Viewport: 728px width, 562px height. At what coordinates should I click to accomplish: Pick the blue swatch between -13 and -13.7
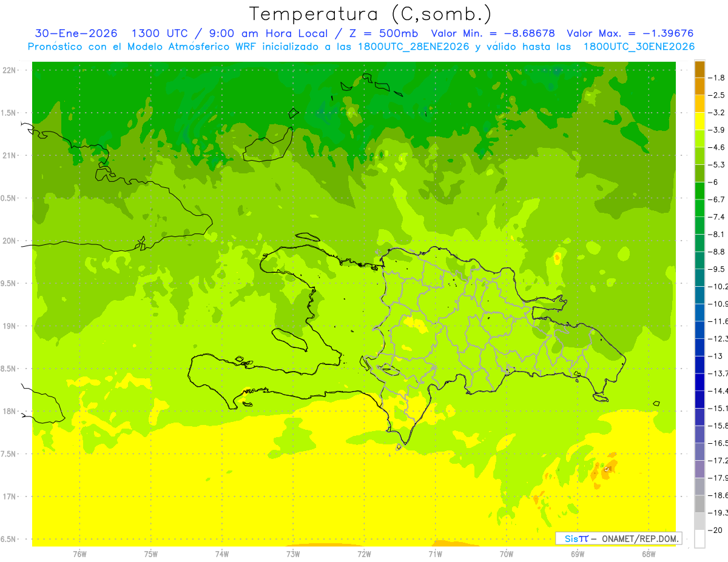pos(699,365)
